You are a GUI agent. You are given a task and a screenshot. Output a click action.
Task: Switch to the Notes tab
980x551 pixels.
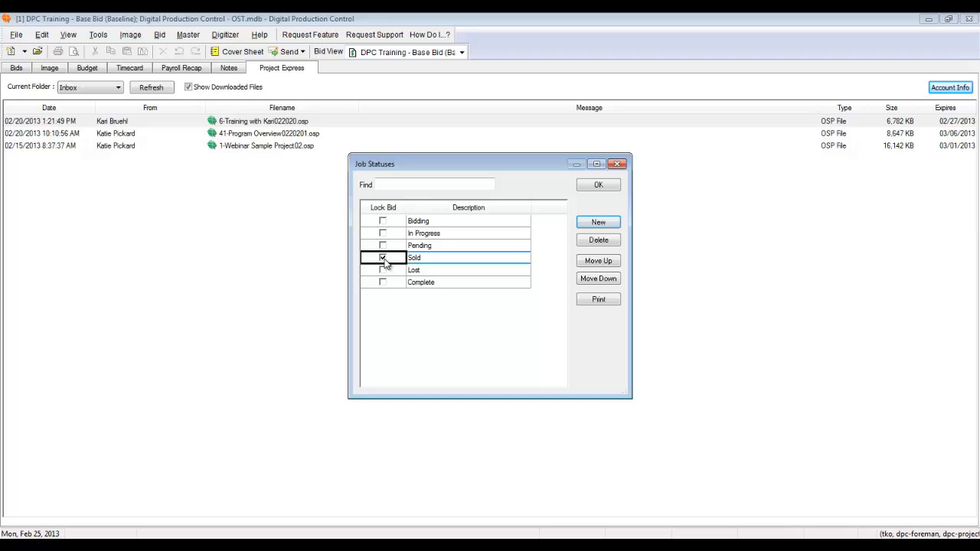click(229, 68)
